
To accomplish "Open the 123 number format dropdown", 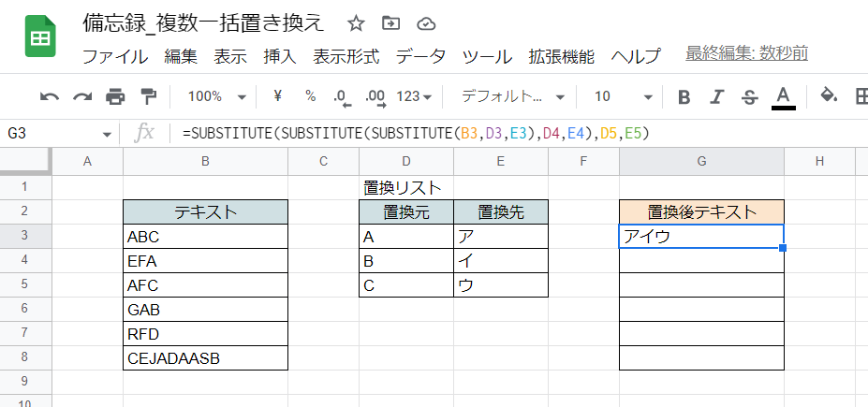I will click(x=414, y=96).
